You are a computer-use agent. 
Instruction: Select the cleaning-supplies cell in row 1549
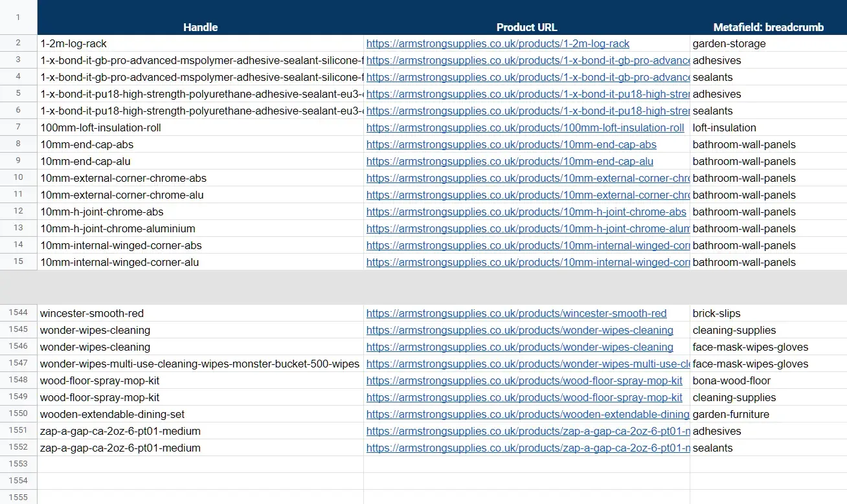(769, 397)
